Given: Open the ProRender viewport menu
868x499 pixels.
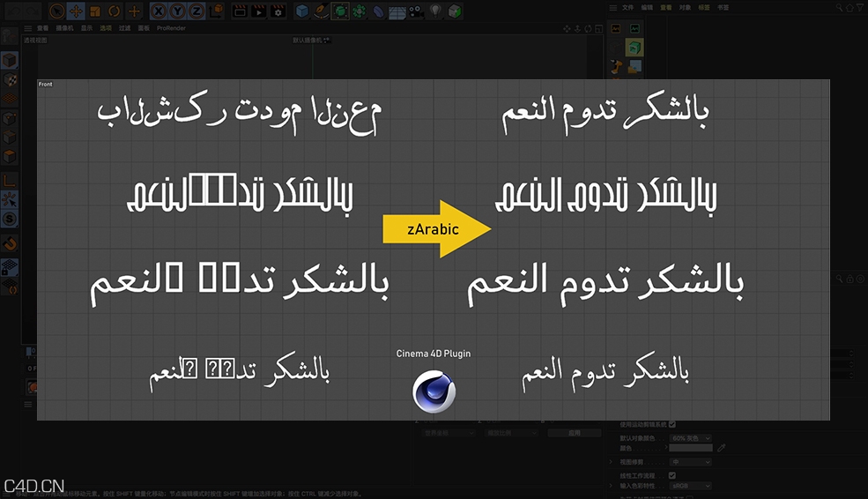Looking at the screenshot, I should pos(171,28).
